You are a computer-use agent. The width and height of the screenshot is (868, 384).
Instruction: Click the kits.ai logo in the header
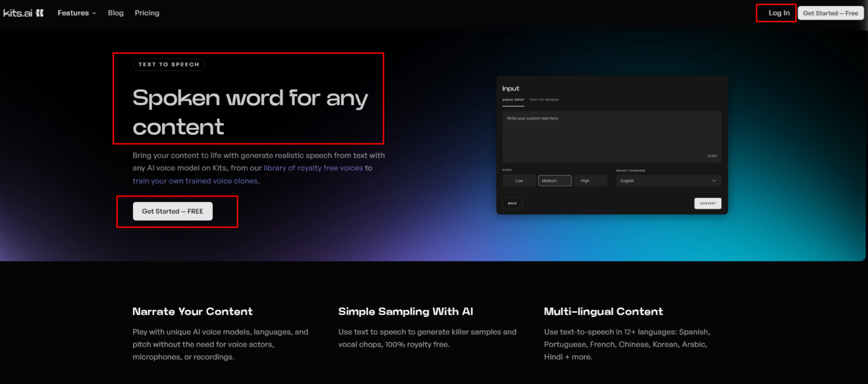click(23, 13)
